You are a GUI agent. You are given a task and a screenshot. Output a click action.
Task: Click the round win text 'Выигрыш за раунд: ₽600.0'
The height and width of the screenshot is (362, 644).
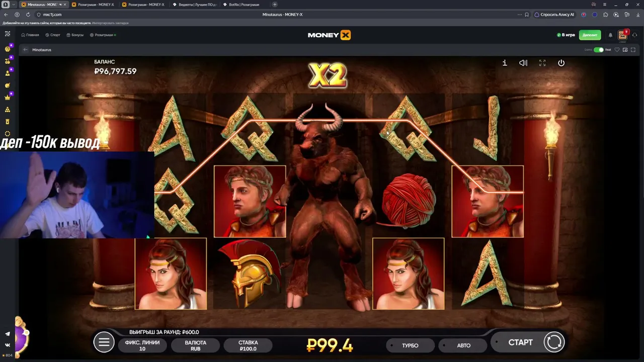click(164, 332)
